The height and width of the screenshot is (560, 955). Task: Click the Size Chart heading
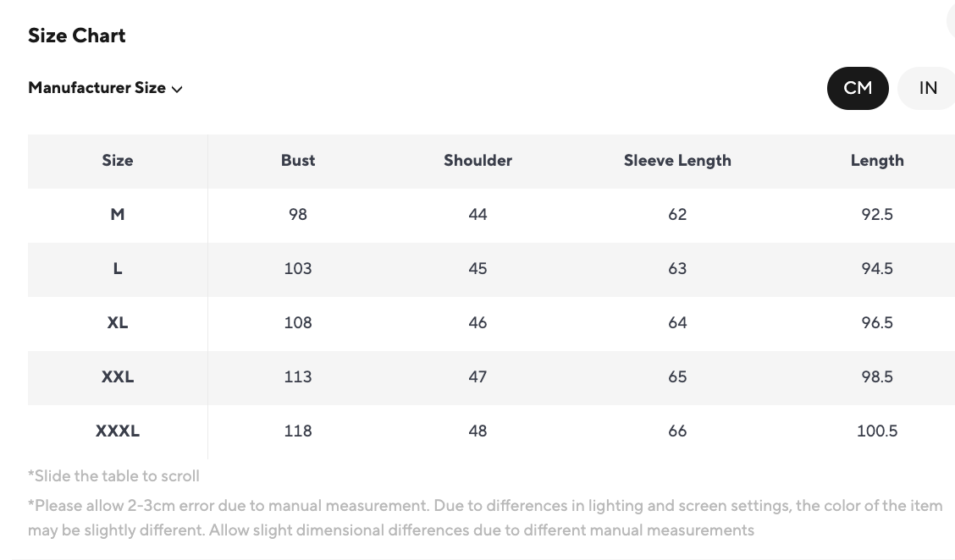(77, 36)
